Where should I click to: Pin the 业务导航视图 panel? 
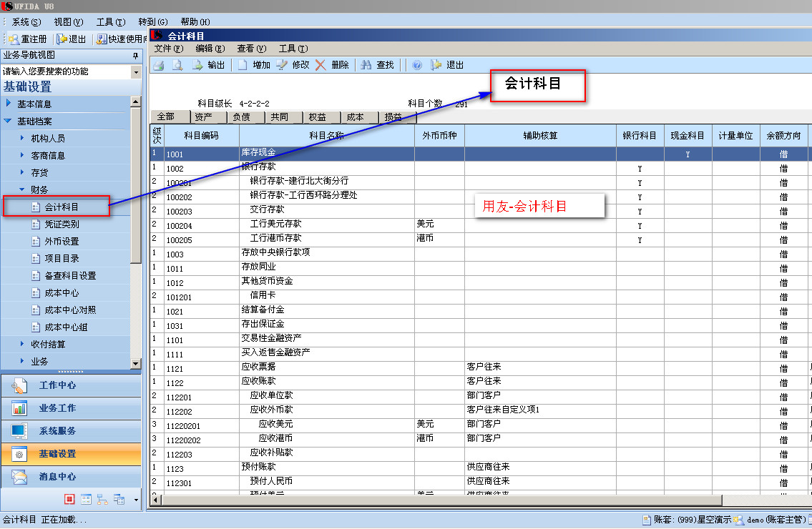pyautogui.click(x=135, y=56)
